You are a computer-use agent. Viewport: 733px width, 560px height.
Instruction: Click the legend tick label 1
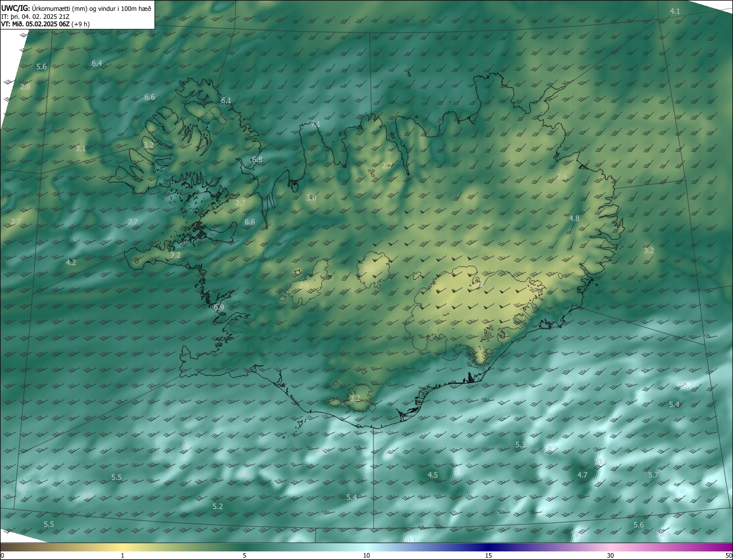pos(123,555)
